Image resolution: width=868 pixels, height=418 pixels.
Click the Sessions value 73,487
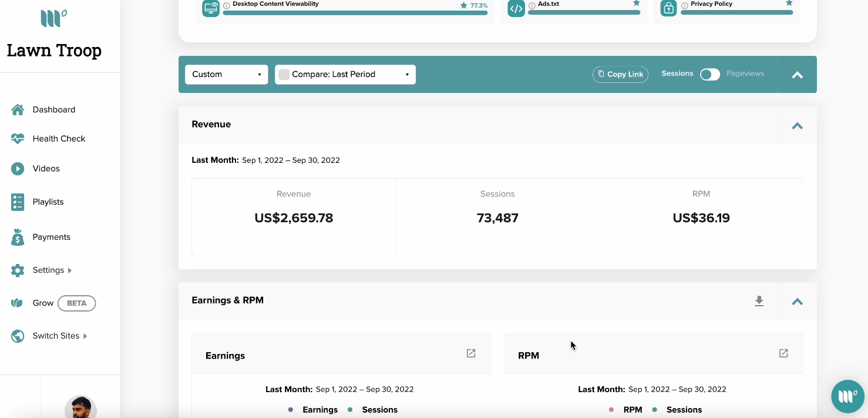(x=497, y=218)
